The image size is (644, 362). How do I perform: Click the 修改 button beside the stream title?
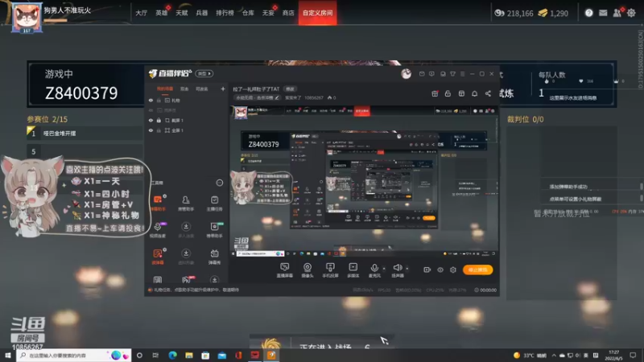pos(290,89)
